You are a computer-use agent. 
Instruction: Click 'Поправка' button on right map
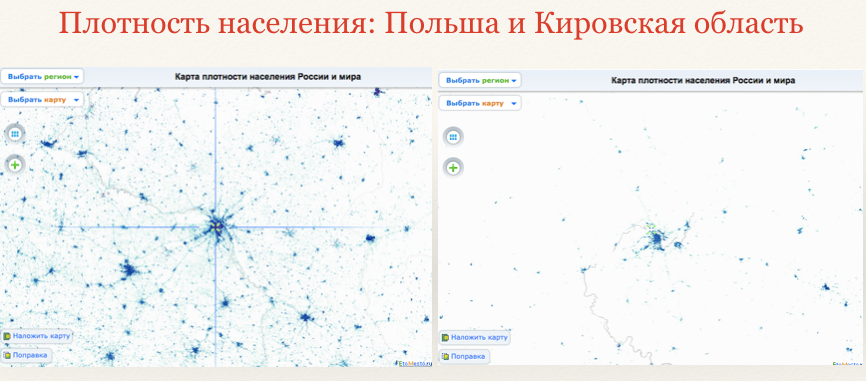coord(464,357)
